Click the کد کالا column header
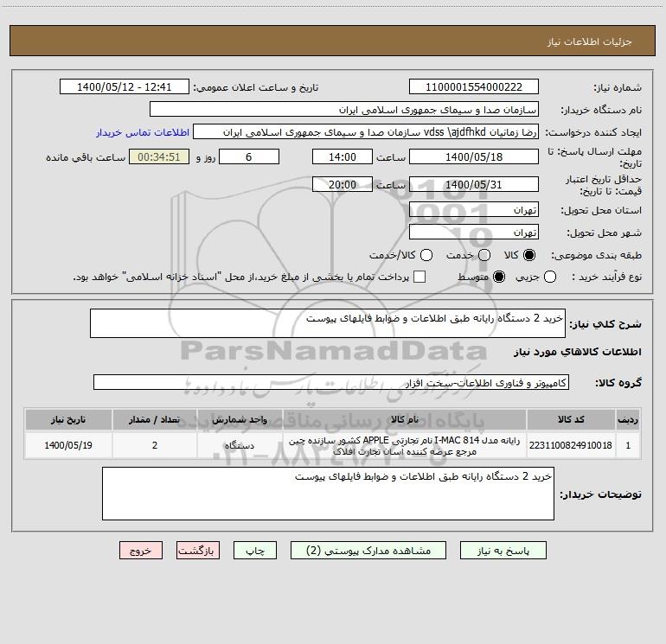Screen dimensions: 666x644 571,419
